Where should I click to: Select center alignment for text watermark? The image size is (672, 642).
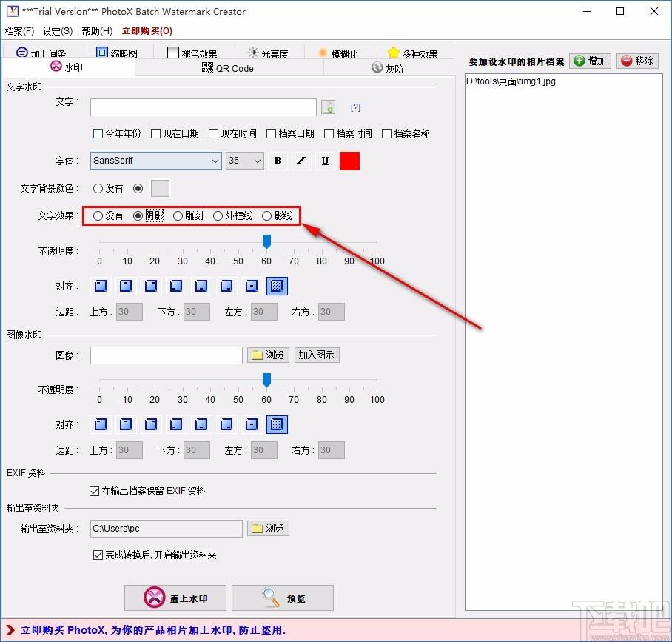click(252, 286)
